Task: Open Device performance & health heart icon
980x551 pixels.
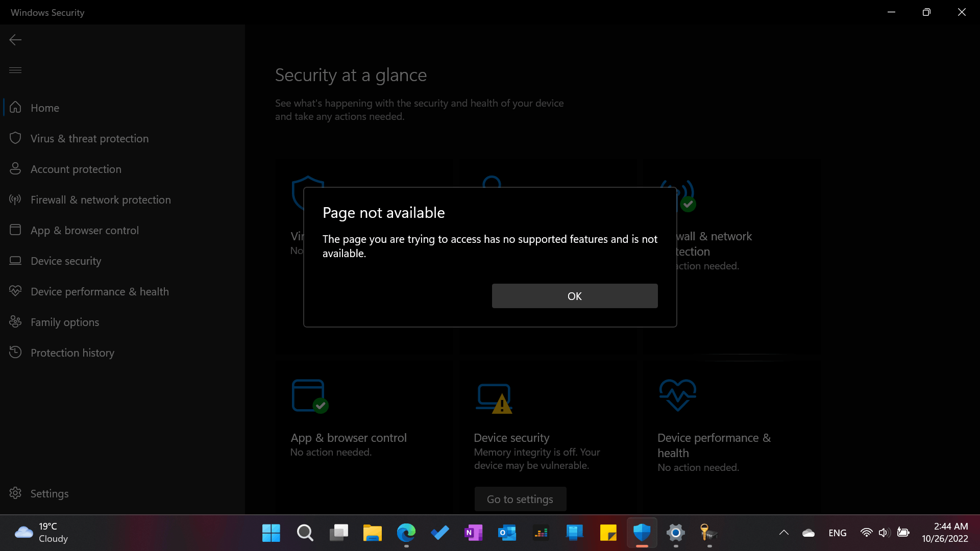Action: 15,291
